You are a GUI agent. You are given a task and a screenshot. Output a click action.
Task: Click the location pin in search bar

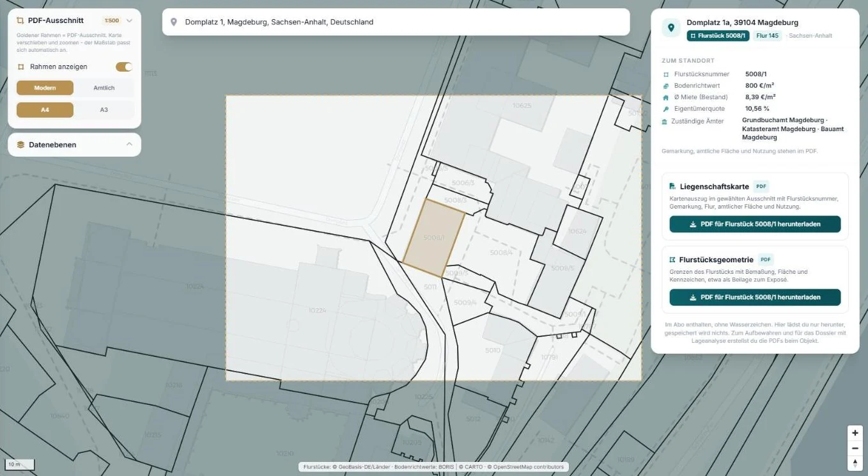click(x=174, y=22)
